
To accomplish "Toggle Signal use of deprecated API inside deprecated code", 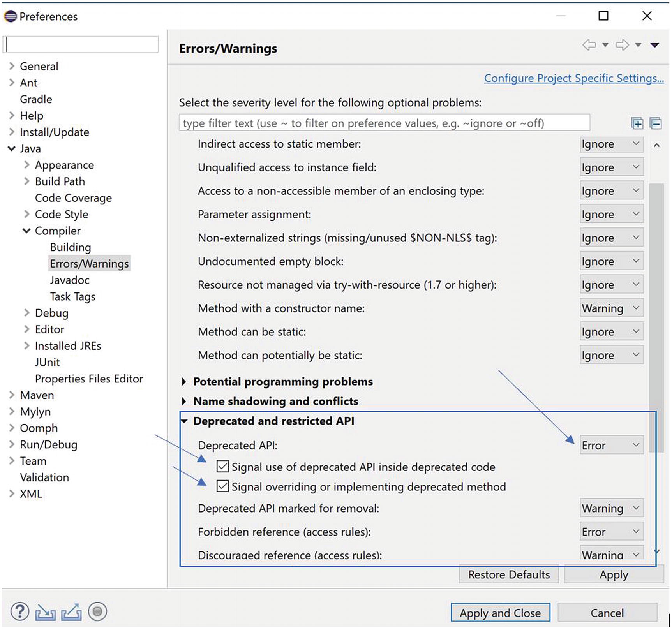I will click(223, 466).
